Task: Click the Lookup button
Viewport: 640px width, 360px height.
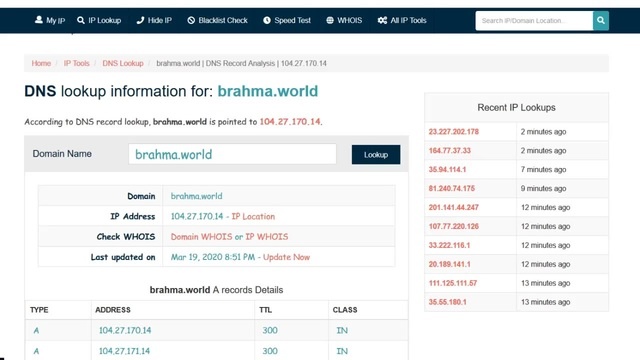Action: pyautogui.click(x=376, y=155)
